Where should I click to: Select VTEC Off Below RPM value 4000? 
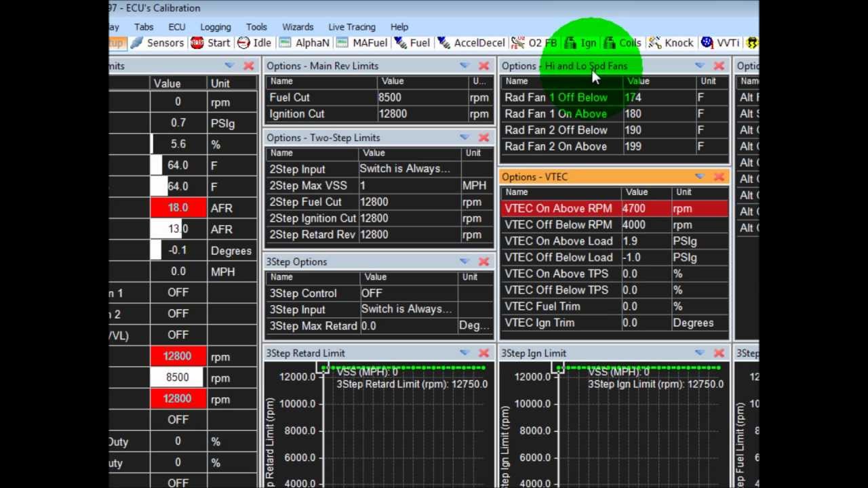pyautogui.click(x=645, y=225)
